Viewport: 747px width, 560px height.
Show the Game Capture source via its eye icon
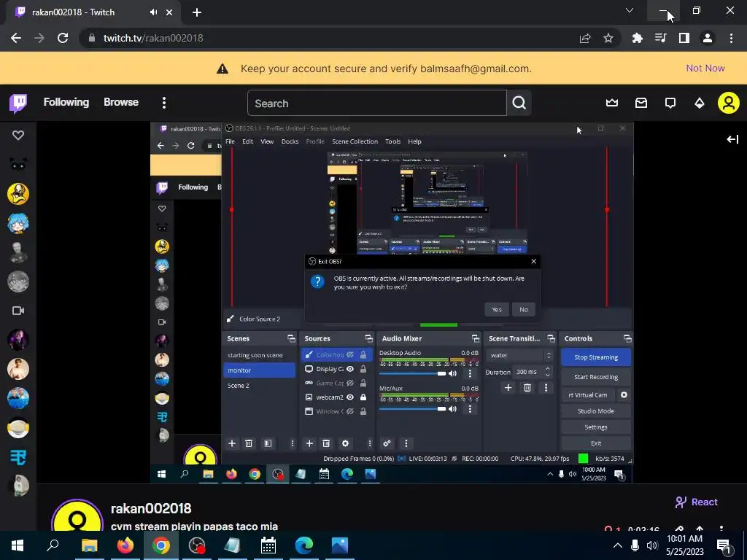coord(350,383)
